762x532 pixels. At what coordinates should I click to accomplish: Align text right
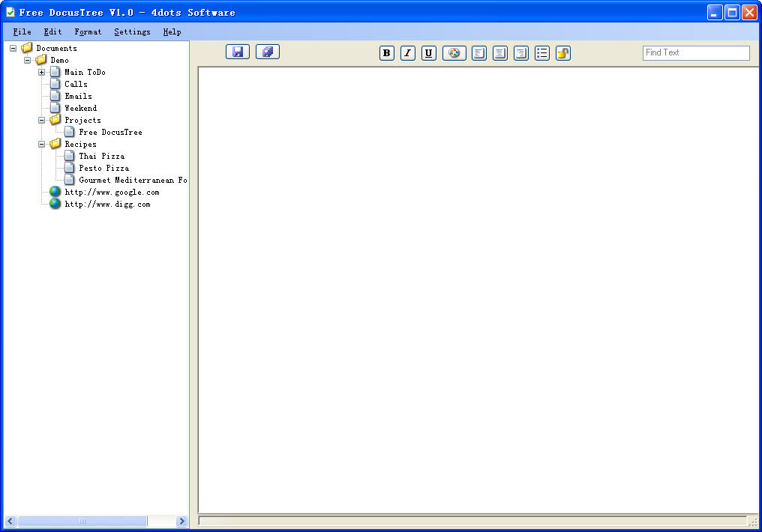pos(521,53)
